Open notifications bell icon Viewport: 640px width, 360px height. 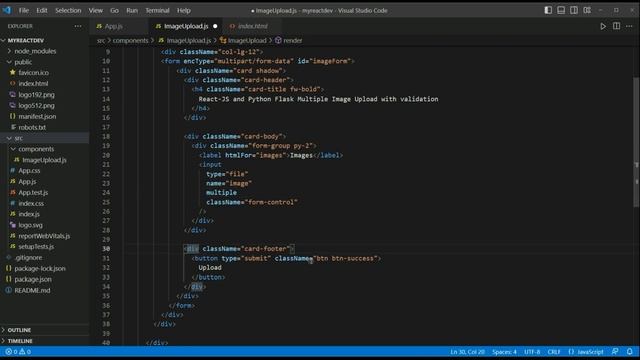pos(629,352)
